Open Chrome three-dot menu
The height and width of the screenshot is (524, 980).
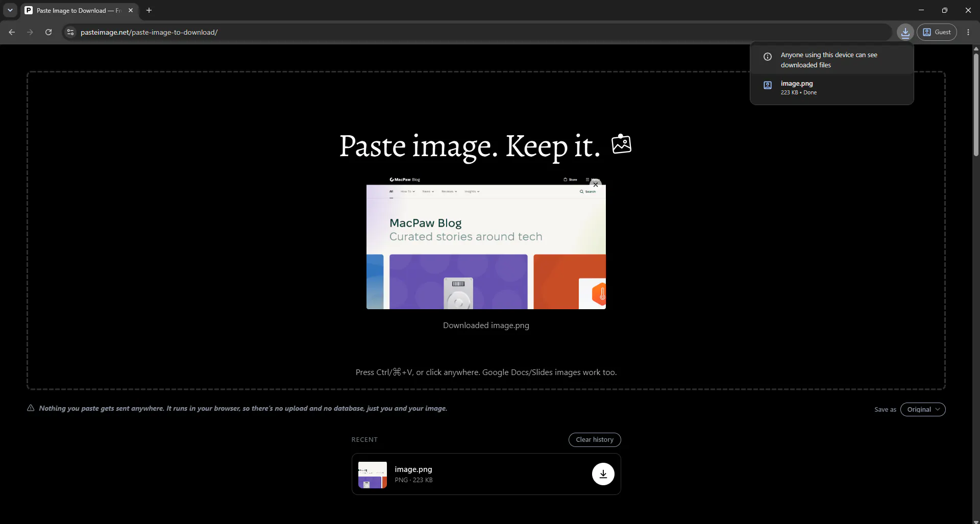click(968, 32)
